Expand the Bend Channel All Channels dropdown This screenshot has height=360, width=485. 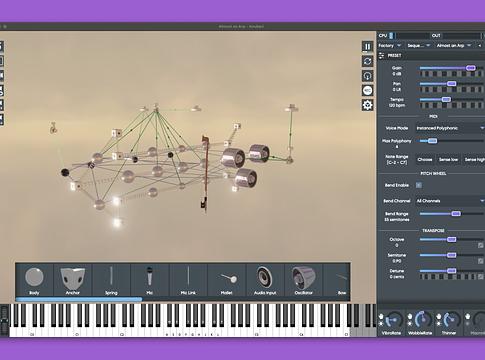450,201
